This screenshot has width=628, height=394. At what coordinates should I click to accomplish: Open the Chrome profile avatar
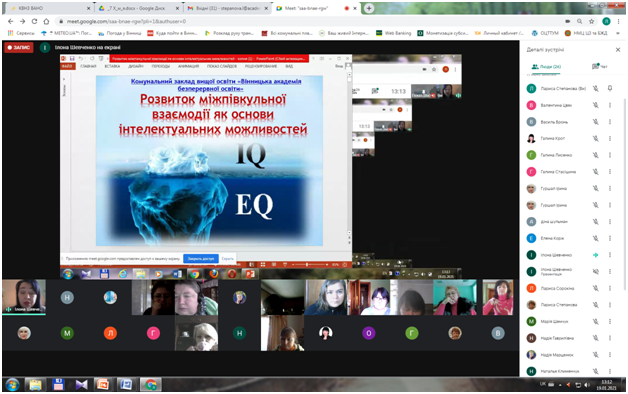[606, 21]
